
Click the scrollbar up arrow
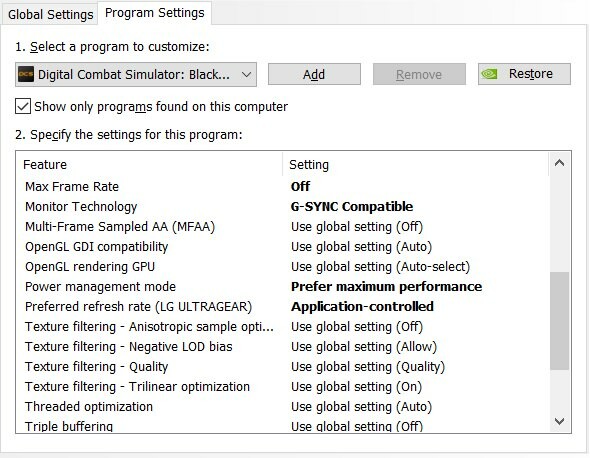click(560, 163)
